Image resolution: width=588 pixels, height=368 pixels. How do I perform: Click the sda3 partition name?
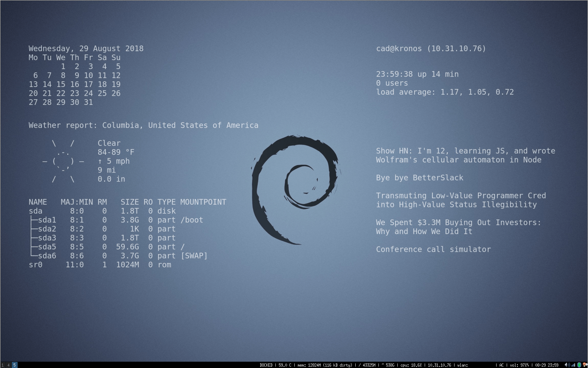(47, 238)
